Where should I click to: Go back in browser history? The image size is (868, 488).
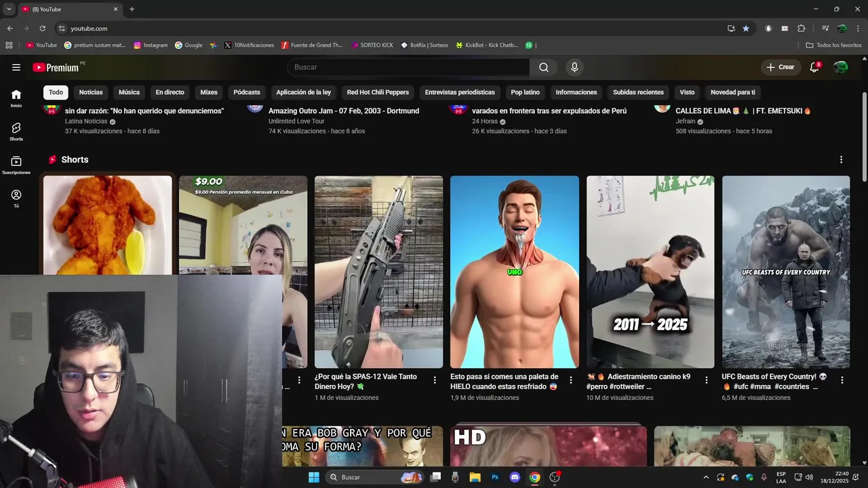pos(9,28)
